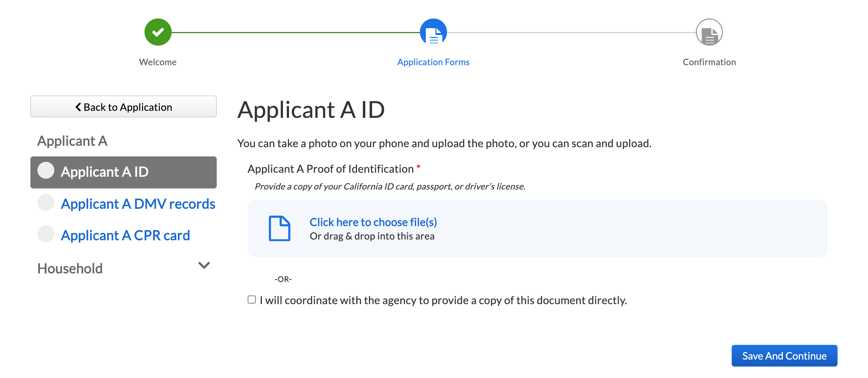Click the Applicant A section heading

coord(72,141)
